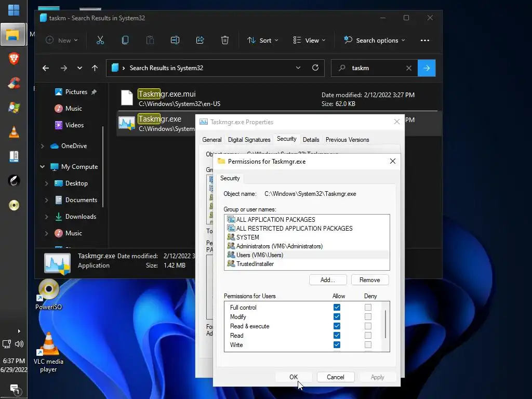The image size is (532, 399).
Task: Toggle Allow for Read permission
Action: click(337, 335)
